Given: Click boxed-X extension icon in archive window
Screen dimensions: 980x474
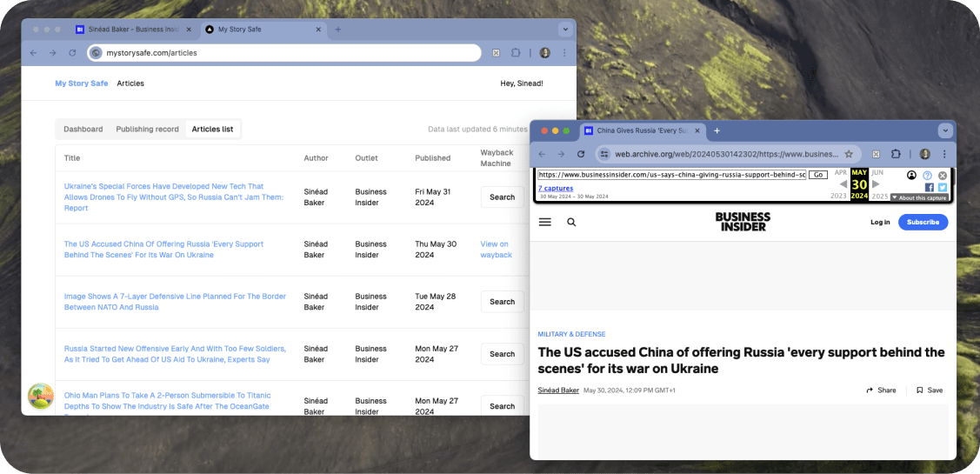Looking at the screenshot, I should [877, 154].
